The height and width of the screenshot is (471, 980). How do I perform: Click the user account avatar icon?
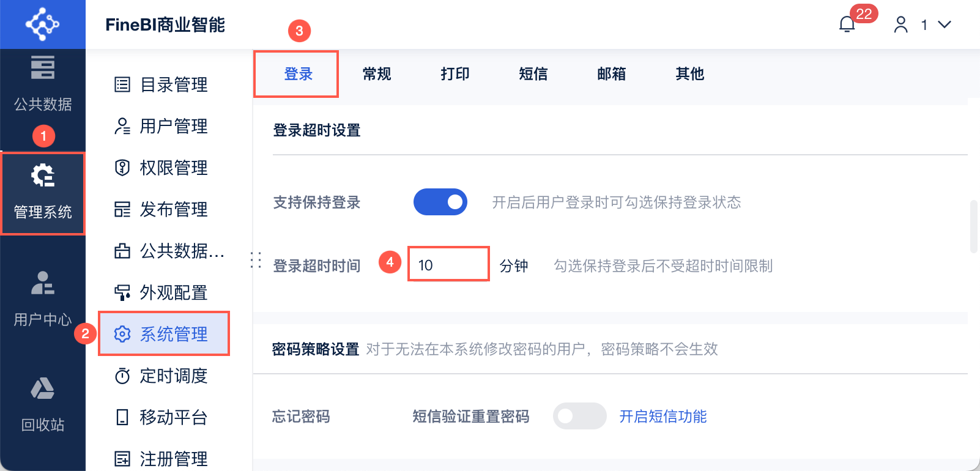(900, 24)
